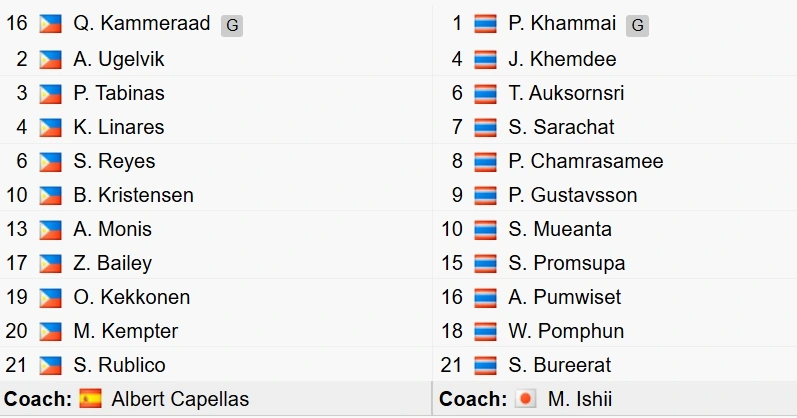The width and height of the screenshot is (797, 418).
Task: Open player P. Tabinas
Action: [x=119, y=94]
